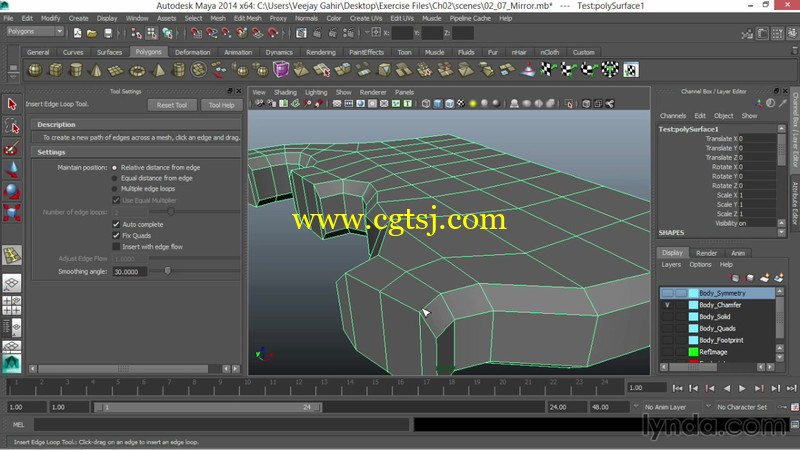Click the Smoothing angle value field
Screen dimensions: 800x450
(130, 272)
